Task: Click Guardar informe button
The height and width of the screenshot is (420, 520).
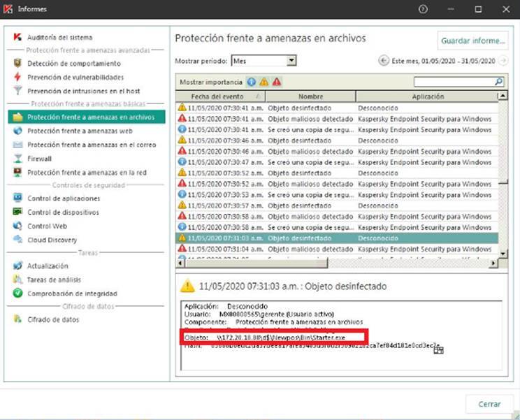Action: (x=472, y=41)
